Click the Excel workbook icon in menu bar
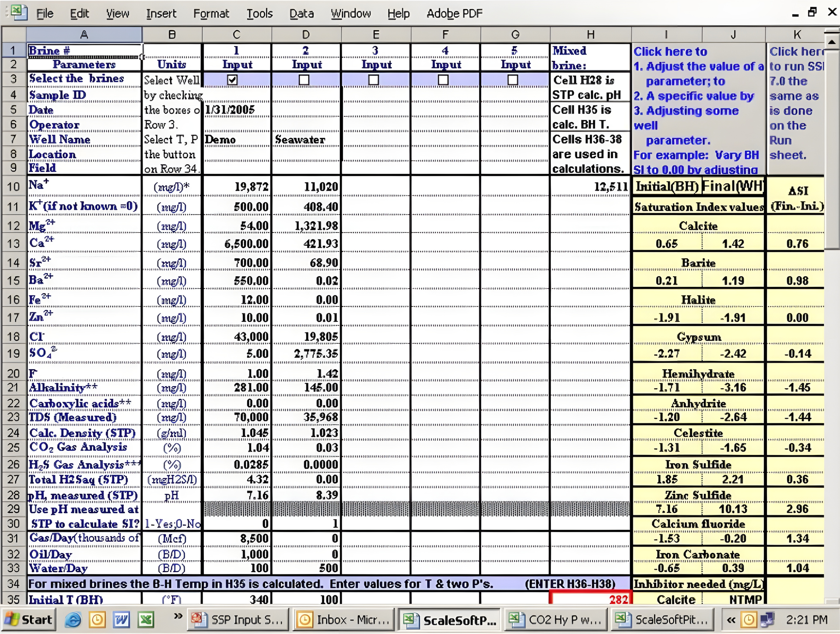 (x=19, y=12)
